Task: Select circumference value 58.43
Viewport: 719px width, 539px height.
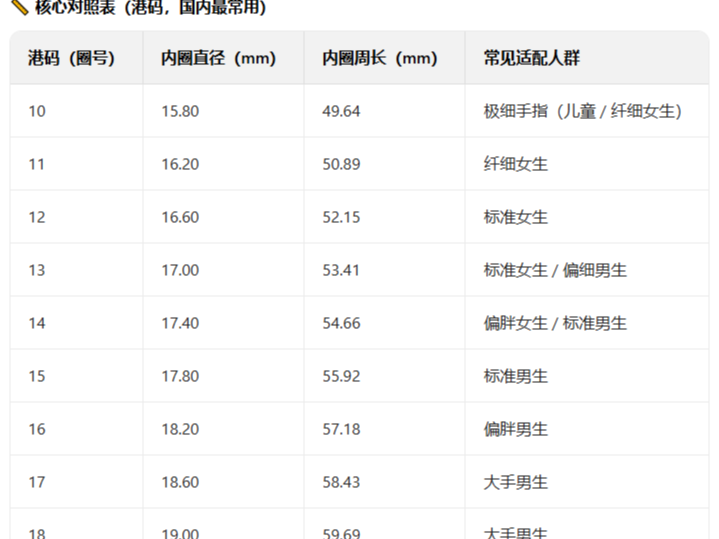Action: point(341,482)
